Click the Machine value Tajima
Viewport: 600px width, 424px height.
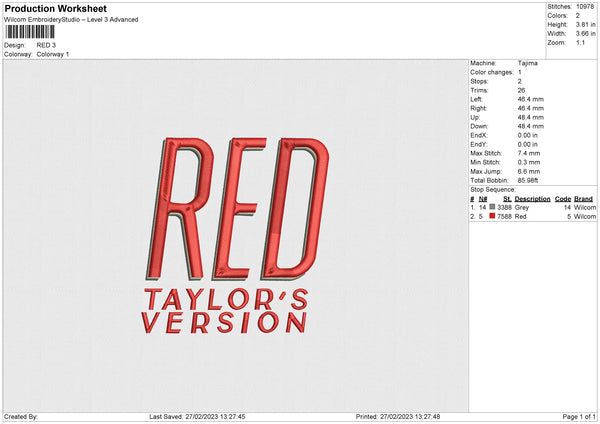(x=528, y=63)
